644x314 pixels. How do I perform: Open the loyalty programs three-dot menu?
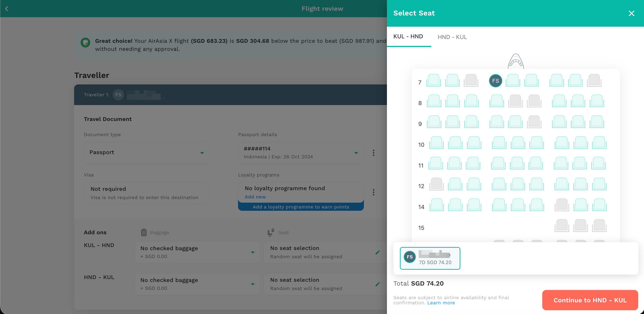coord(374,192)
